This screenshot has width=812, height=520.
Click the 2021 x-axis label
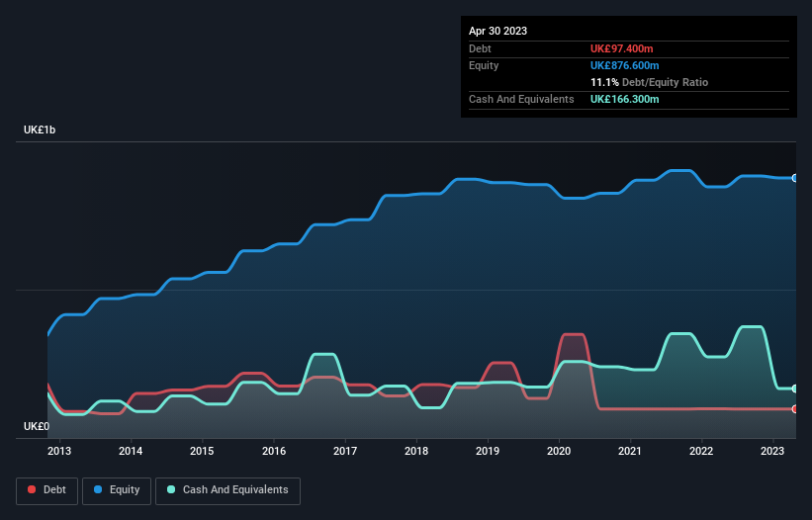(630, 451)
